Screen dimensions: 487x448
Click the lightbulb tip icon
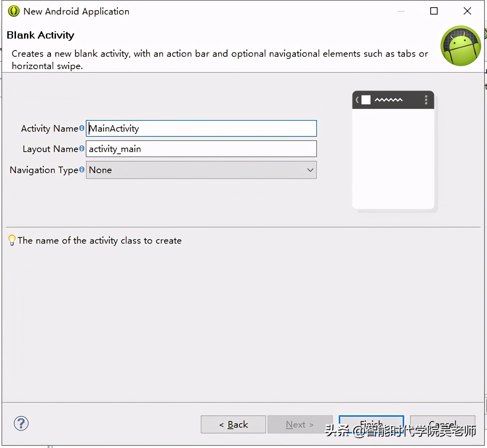(12, 240)
